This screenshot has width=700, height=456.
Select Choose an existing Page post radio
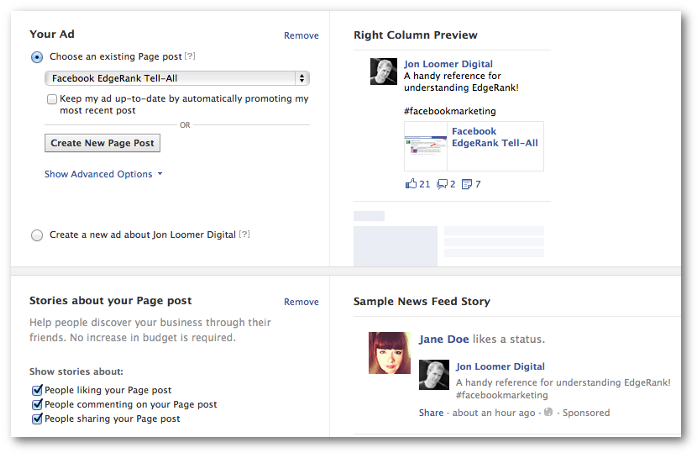pos(37,57)
